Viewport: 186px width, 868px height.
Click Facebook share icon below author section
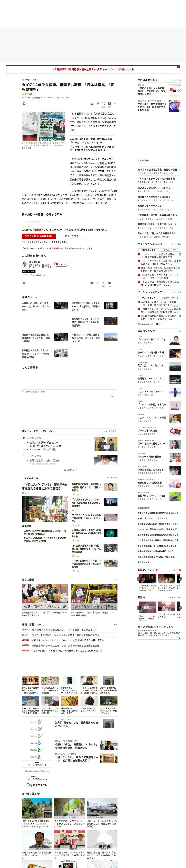[98, 283]
